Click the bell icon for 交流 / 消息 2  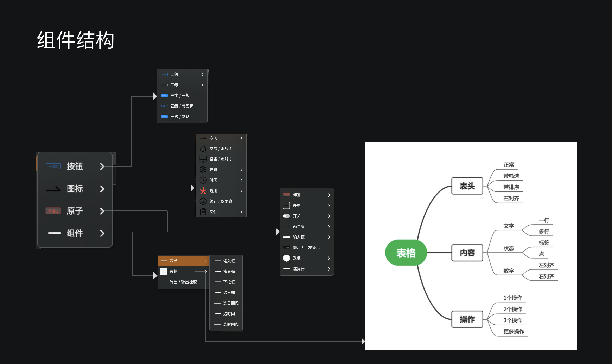pyautogui.click(x=203, y=149)
